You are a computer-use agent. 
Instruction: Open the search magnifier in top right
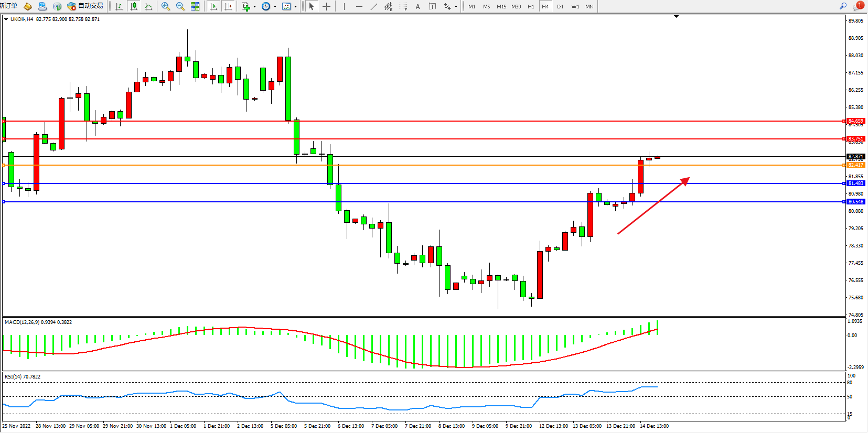coord(843,6)
